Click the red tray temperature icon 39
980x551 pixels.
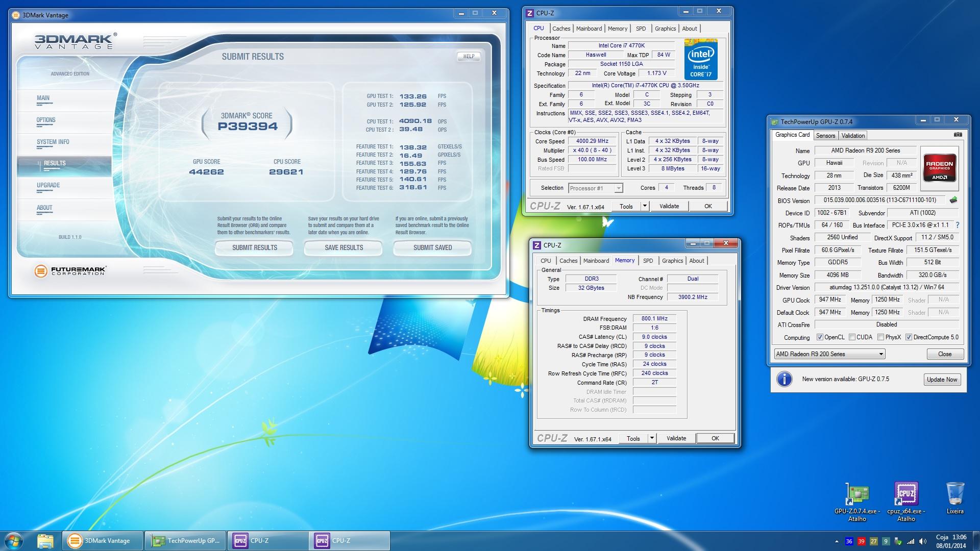click(x=861, y=541)
